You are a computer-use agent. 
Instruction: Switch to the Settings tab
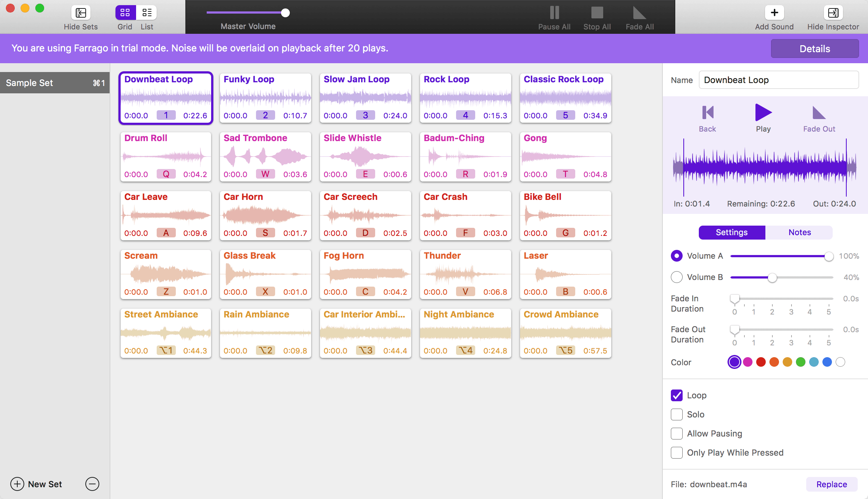(x=732, y=231)
